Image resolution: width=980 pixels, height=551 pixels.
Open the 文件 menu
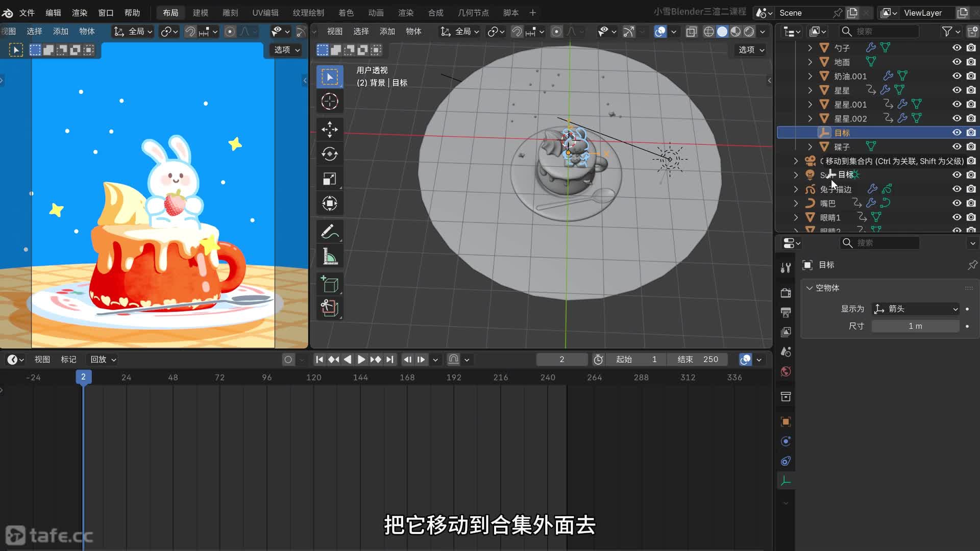coord(27,13)
